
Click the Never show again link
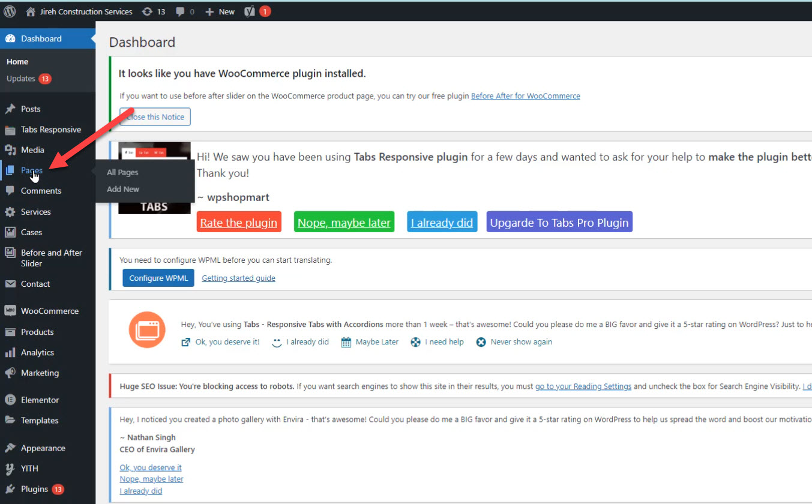pos(522,342)
